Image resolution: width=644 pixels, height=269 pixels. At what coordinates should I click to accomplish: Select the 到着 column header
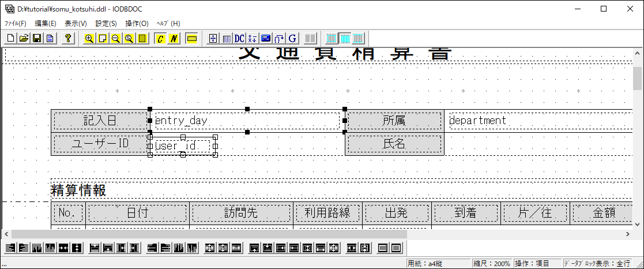(x=466, y=212)
